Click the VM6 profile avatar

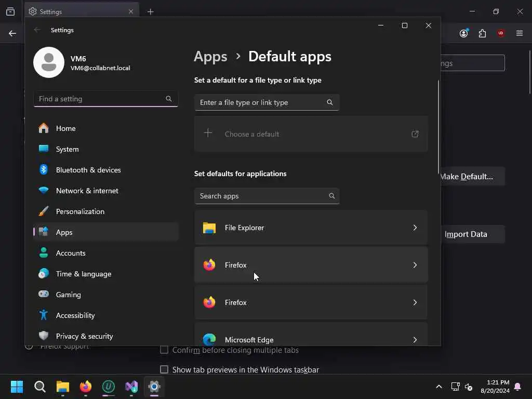(49, 62)
